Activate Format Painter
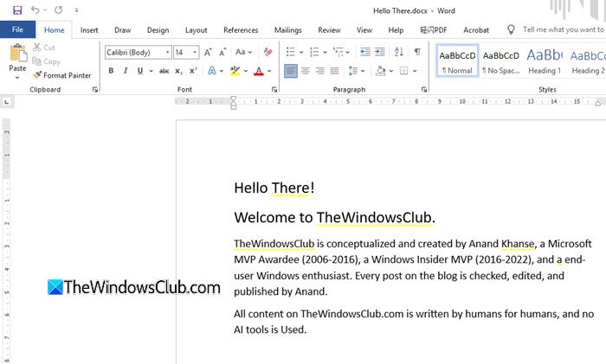606x364 pixels. (61, 75)
